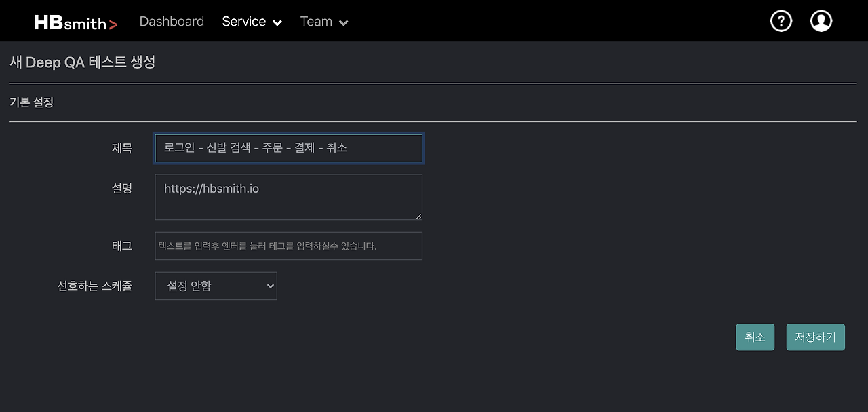Image resolution: width=868 pixels, height=412 pixels.
Task: Expand the Service menu
Action: pyautogui.click(x=252, y=21)
